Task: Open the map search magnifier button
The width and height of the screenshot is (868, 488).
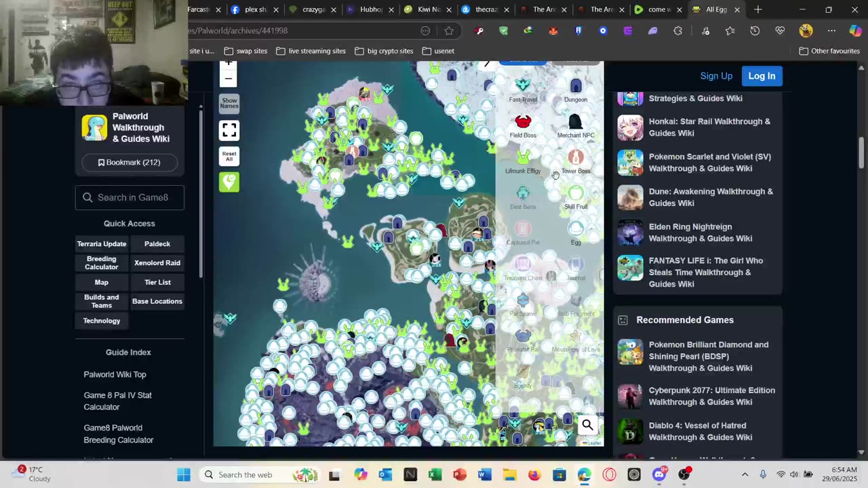Action: point(587,425)
